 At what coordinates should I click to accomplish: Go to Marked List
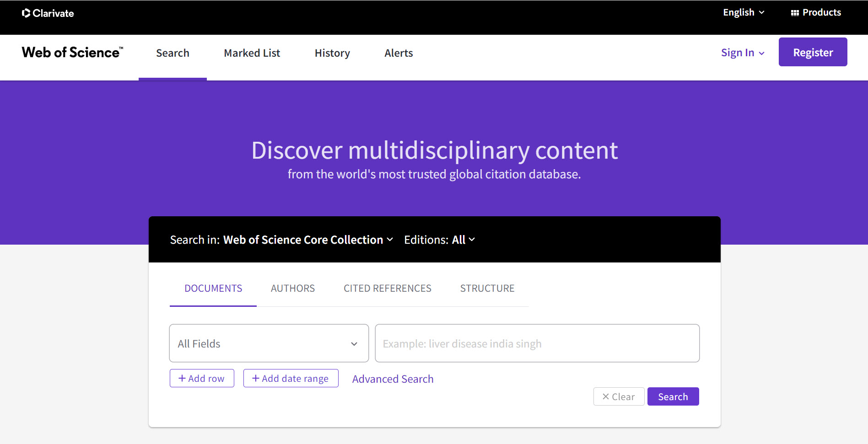[252, 53]
